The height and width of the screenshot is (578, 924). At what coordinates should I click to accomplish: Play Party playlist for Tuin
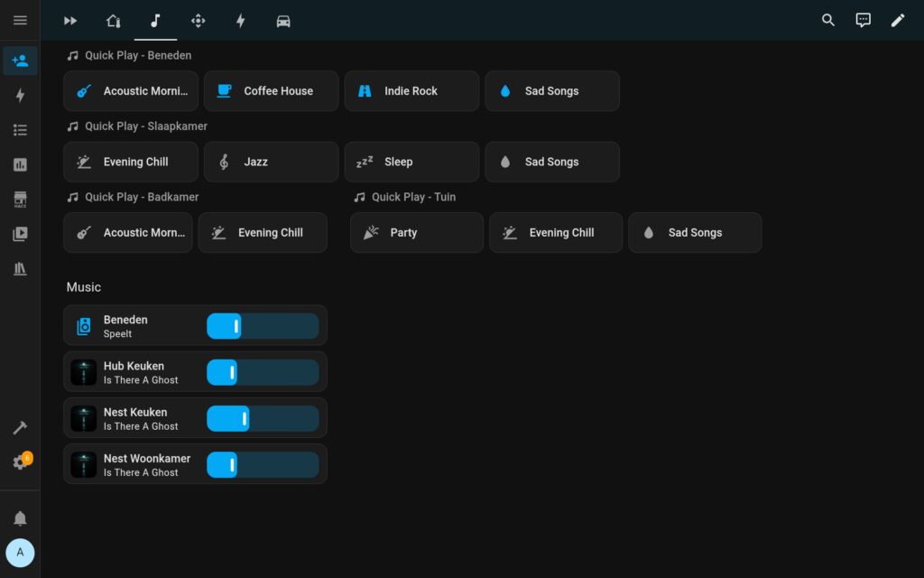coord(416,232)
